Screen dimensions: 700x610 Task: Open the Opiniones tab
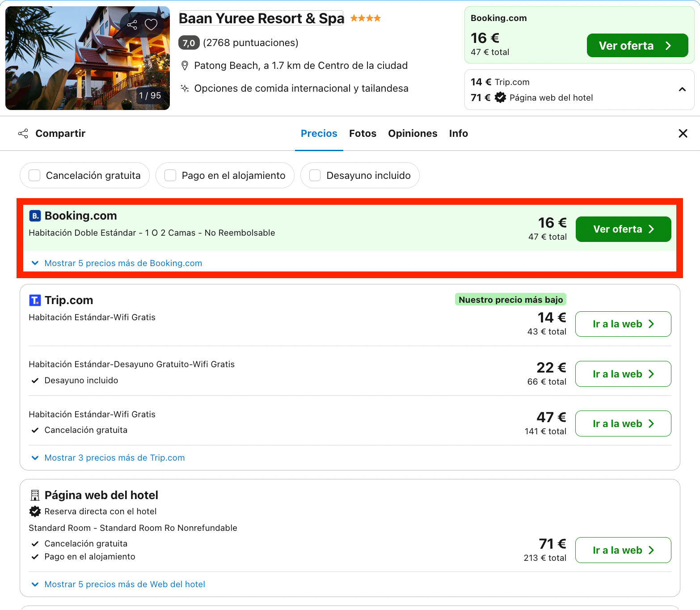[x=413, y=133]
